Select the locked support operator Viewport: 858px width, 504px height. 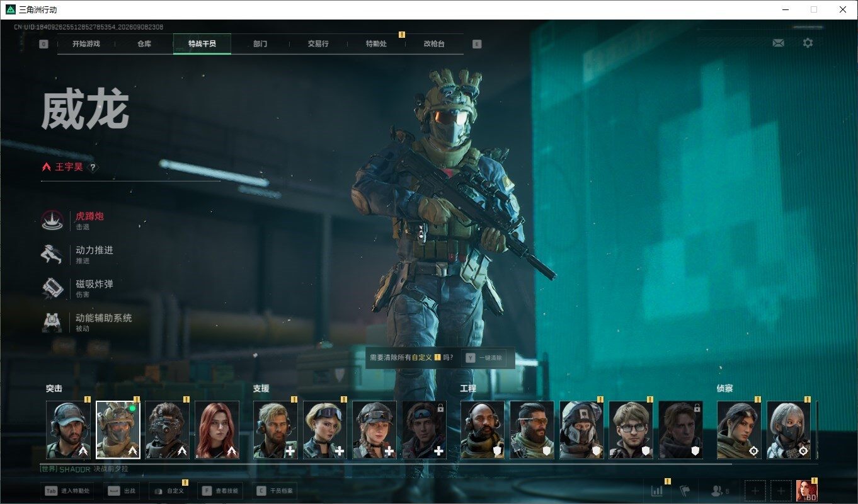[424, 430]
